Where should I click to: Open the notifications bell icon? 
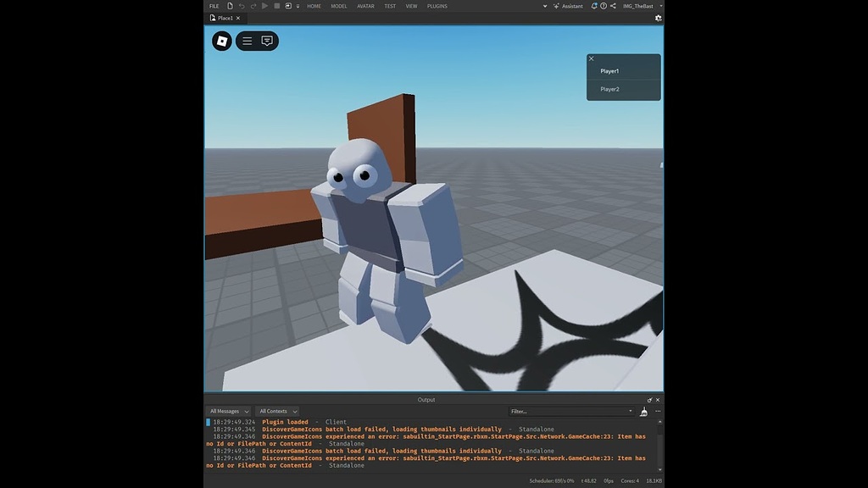594,6
